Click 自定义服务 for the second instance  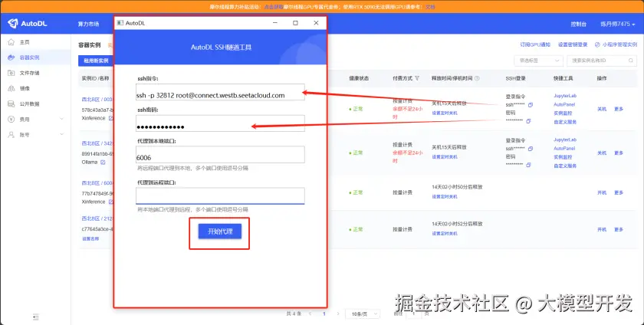pos(565,166)
